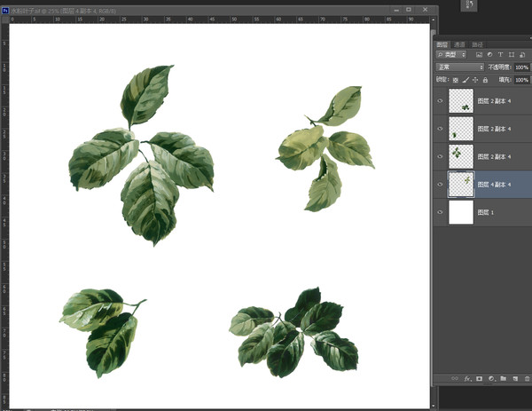532x411 pixels.
Task: Select the white 图层 1 thumbnail
Action: 461,212
